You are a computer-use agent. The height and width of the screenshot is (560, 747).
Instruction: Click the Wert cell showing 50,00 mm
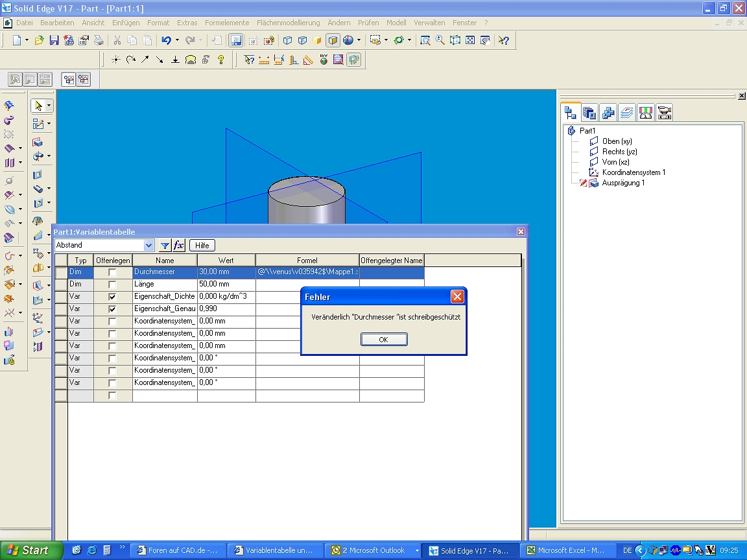(226, 285)
